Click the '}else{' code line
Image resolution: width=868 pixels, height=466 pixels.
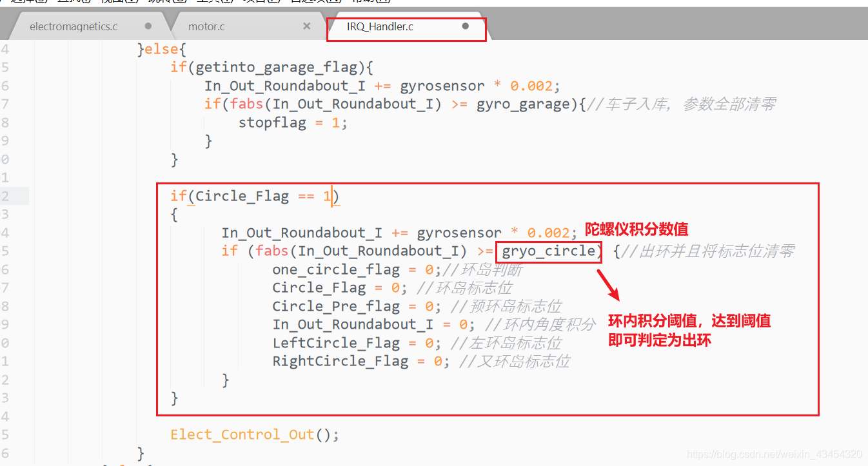(162, 49)
